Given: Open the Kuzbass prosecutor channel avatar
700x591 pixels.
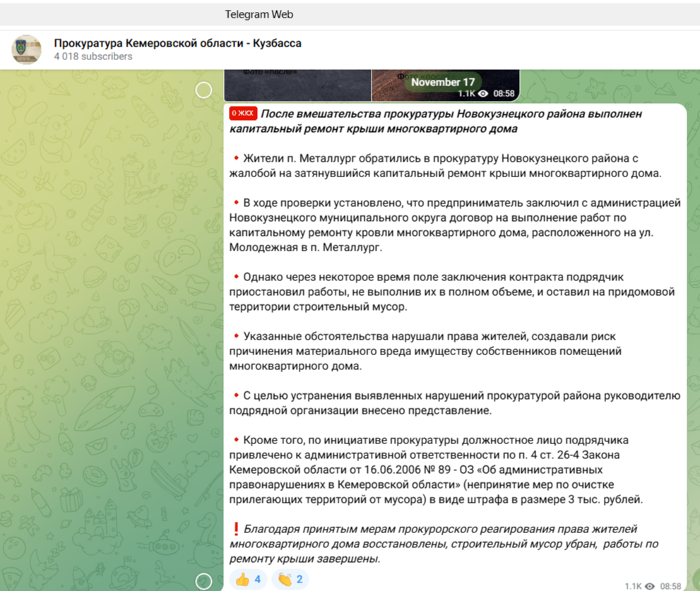Looking at the screenshot, I should [26, 49].
